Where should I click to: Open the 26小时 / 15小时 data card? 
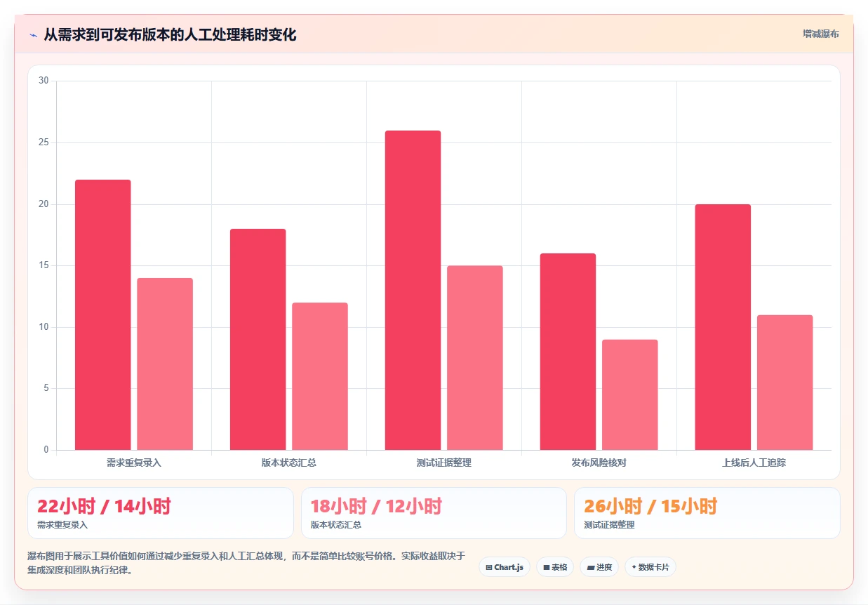tap(707, 513)
